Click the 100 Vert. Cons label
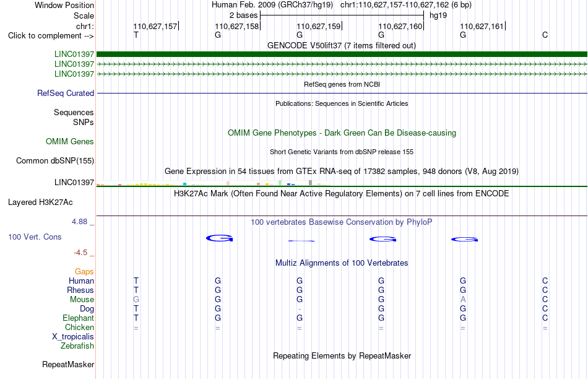 tap(35, 237)
